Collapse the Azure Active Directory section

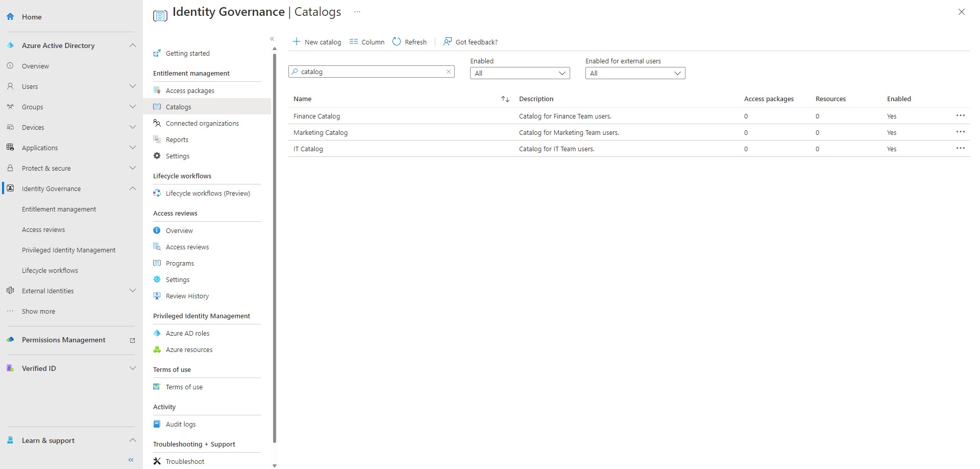(133, 45)
